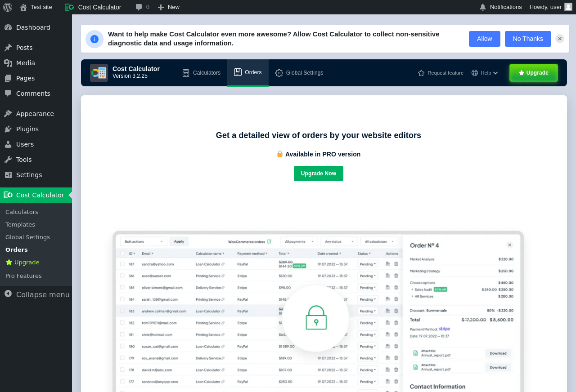
Task: Decline tracking with No Thanks
Action: (x=528, y=39)
